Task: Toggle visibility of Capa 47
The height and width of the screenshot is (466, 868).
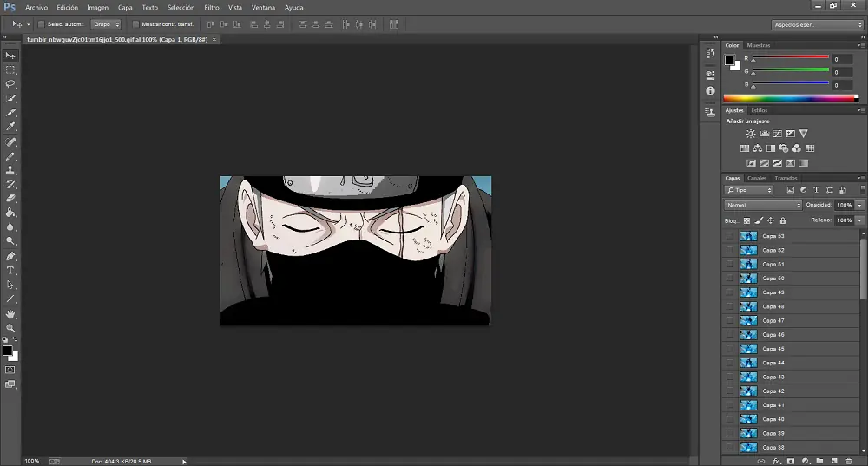Action: (730, 320)
